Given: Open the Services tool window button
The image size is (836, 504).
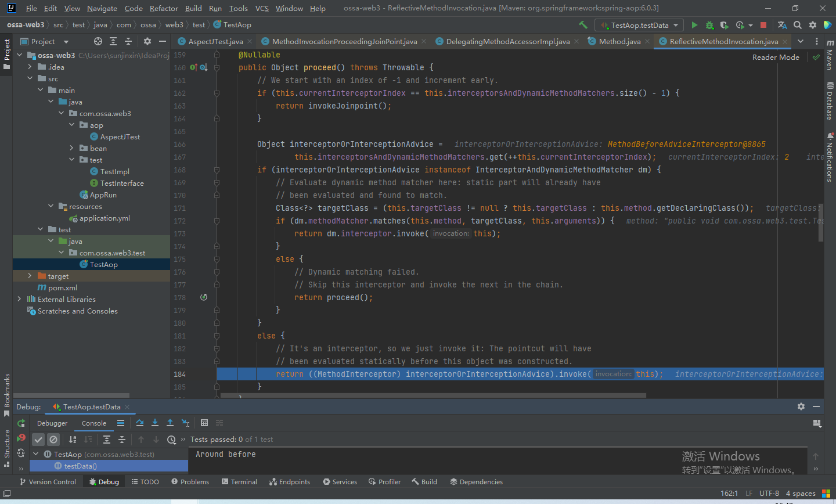Looking at the screenshot, I should click(x=340, y=482).
